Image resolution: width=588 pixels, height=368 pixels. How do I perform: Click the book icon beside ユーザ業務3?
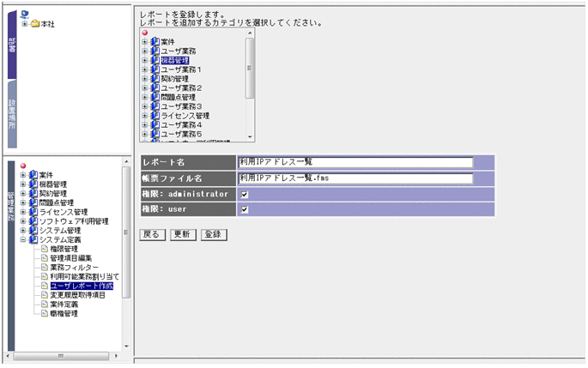point(155,106)
